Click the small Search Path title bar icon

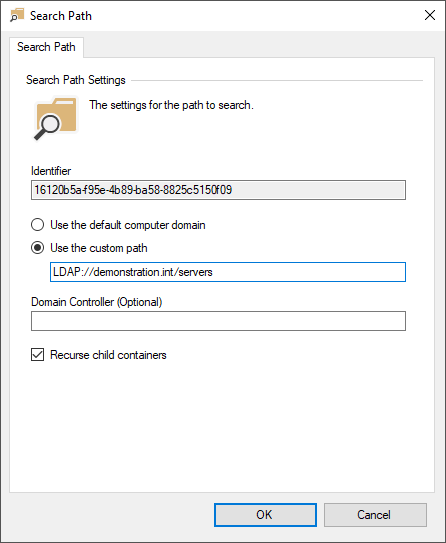pyautogui.click(x=17, y=16)
